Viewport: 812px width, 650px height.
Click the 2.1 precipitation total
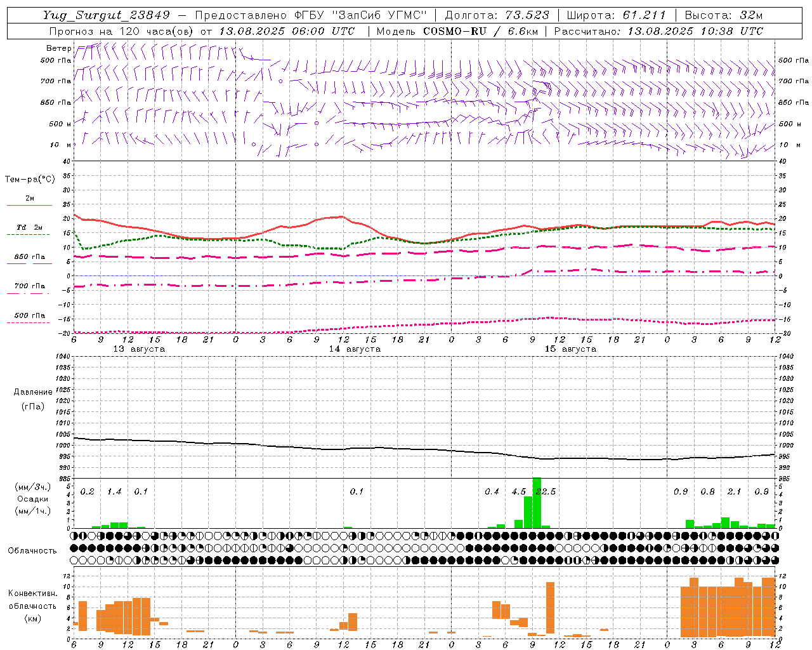click(735, 492)
